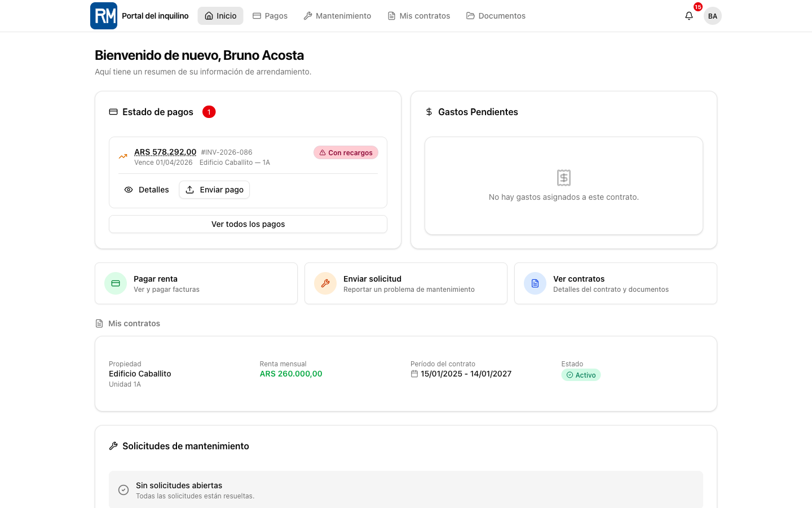Open the BA user avatar menu

pos(713,16)
